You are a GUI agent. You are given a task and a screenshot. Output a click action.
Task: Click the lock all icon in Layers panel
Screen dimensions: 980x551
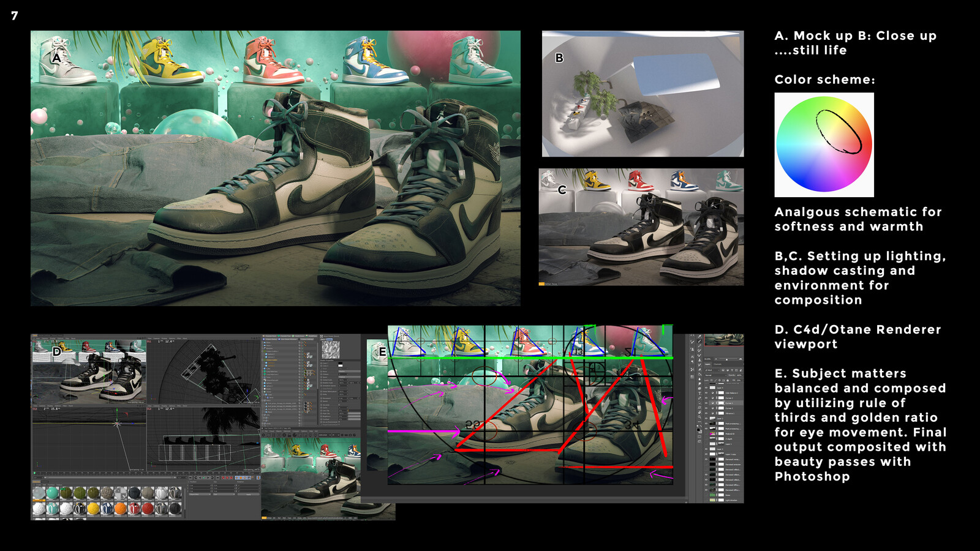[728, 380]
